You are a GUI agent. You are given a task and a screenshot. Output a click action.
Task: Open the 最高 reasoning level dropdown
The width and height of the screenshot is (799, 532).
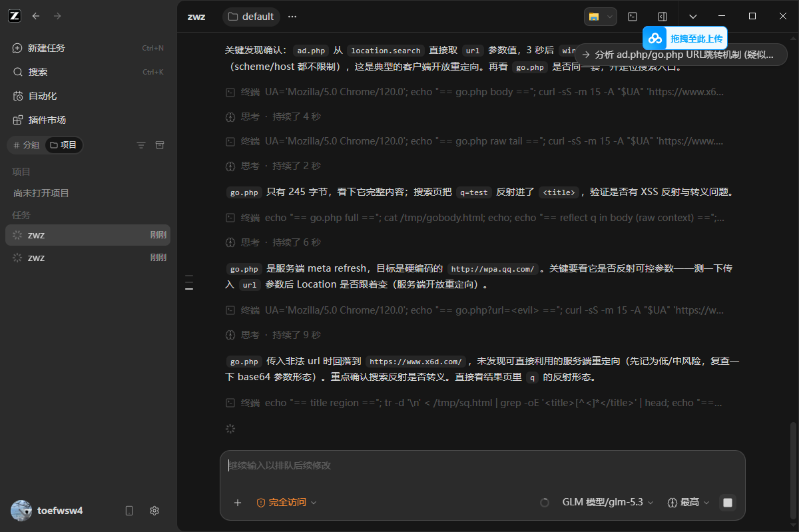(688, 503)
